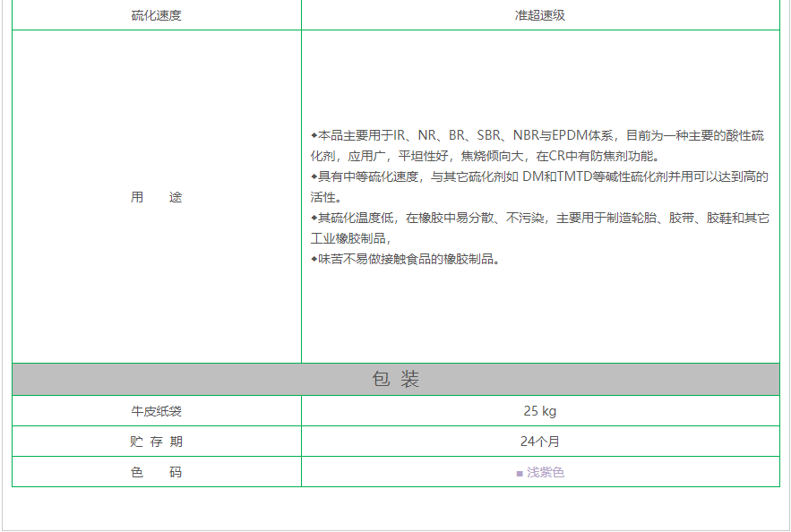Click the 24个月 value
791x532 pixels.
(x=540, y=442)
